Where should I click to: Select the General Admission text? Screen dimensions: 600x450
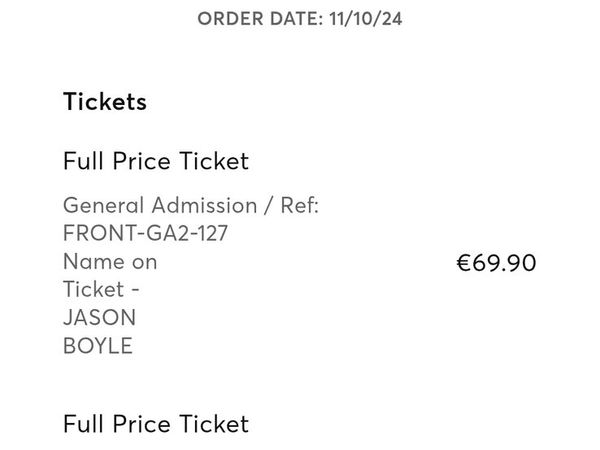160,205
